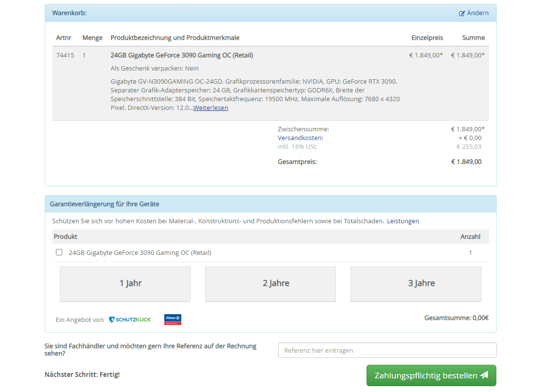The image size is (560, 392).
Task: Click Zahlungspflichtig bestellen to place order
Action: tap(432, 375)
